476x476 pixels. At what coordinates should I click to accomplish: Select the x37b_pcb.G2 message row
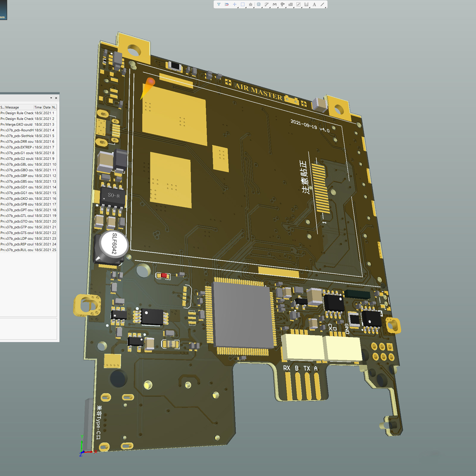(x=28, y=159)
